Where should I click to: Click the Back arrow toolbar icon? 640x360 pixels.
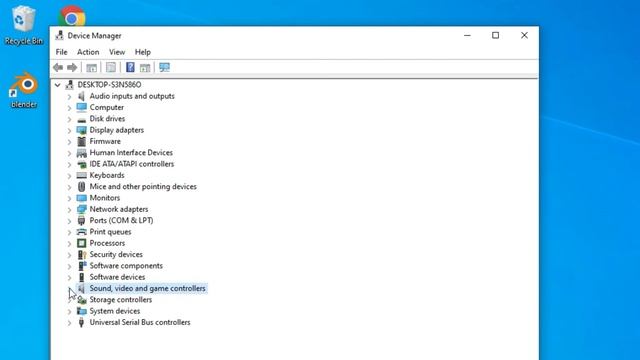pyautogui.click(x=58, y=67)
